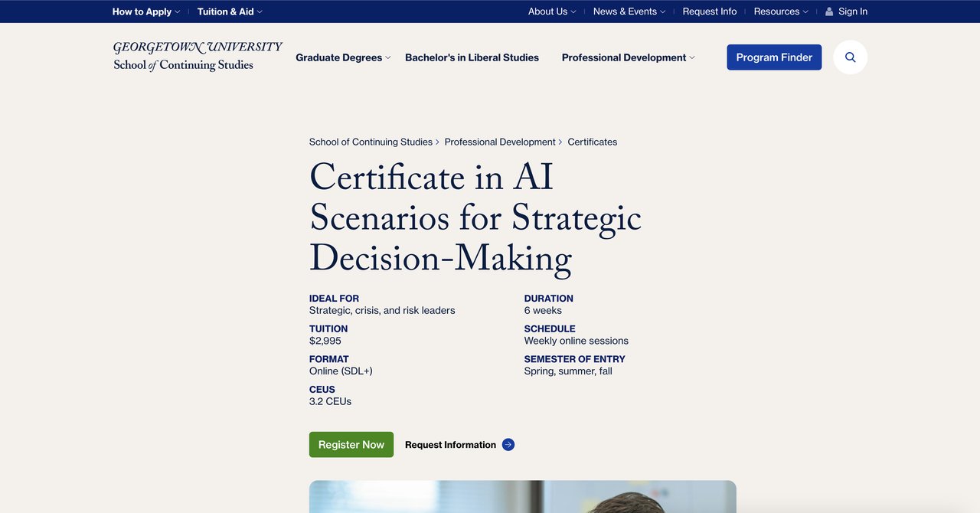Go to School of Continuing Studies breadcrumb
980x513 pixels.
(371, 142)
